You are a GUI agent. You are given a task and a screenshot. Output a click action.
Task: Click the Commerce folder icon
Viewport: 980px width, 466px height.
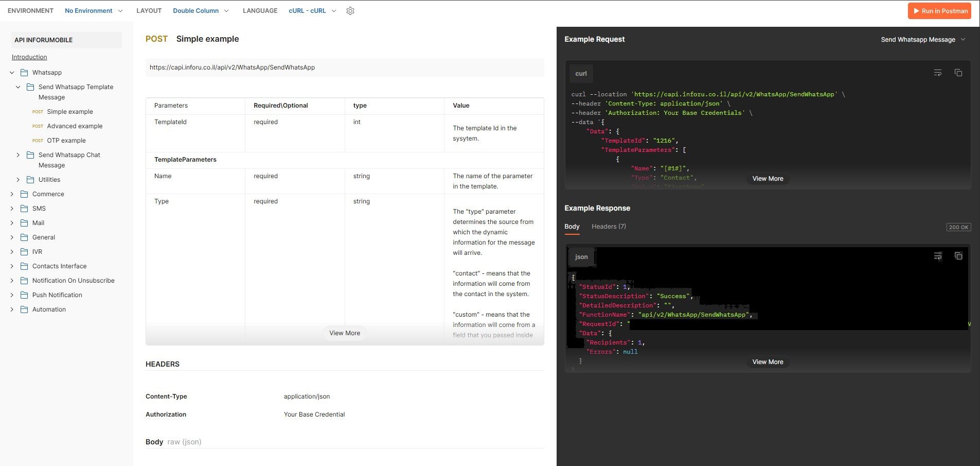pos(24,194)
